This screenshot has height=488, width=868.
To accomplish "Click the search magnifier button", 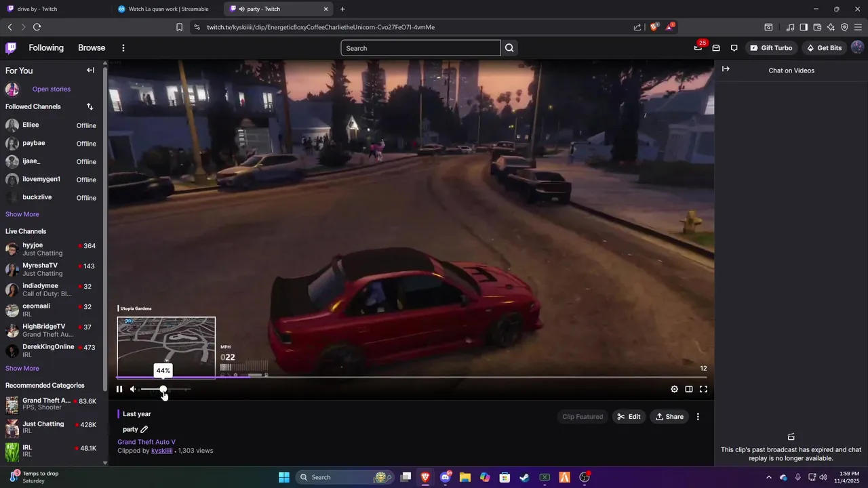I will pyautogui.click(x=509, y=48).
